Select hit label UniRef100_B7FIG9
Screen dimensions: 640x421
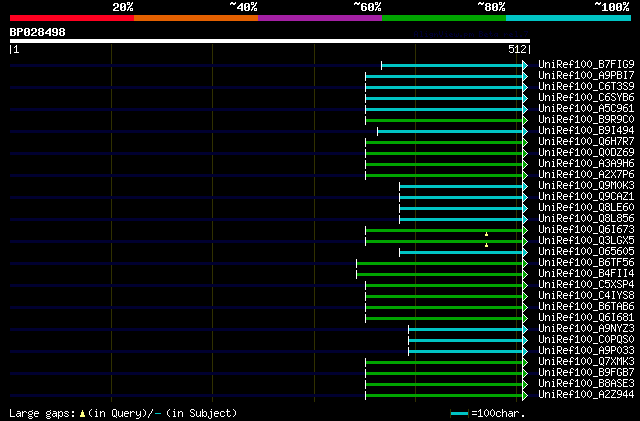[586, 64]
